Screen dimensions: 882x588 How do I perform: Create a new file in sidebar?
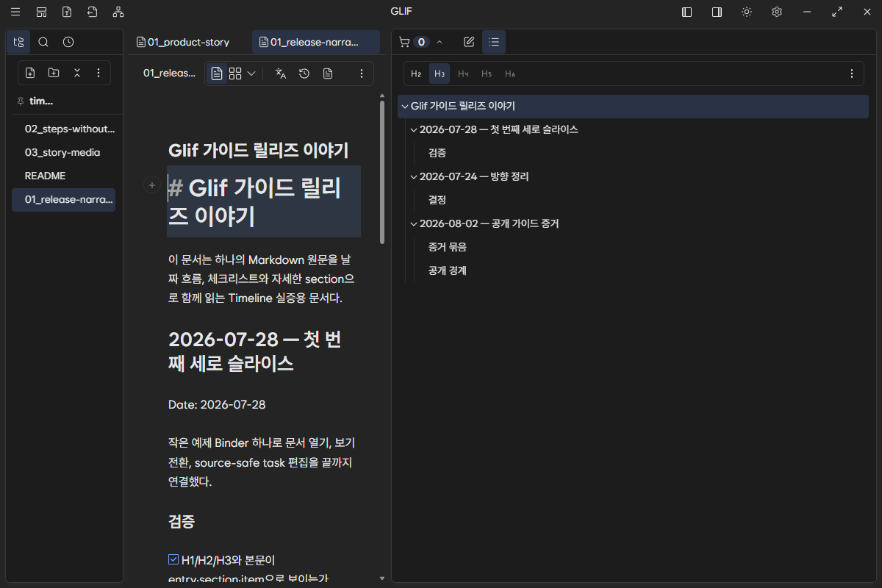point(30,73)
